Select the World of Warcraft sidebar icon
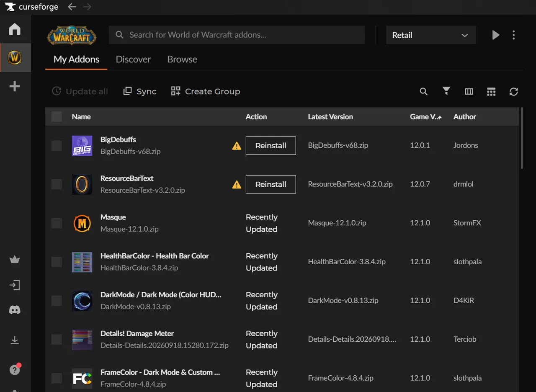Viewport: 536px width, 392px height. (x=15, y=57)
